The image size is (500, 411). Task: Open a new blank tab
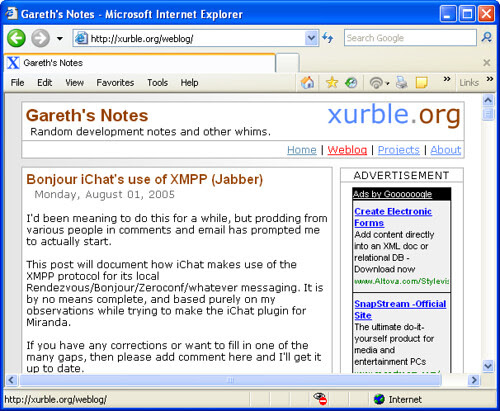coord(288,63)
